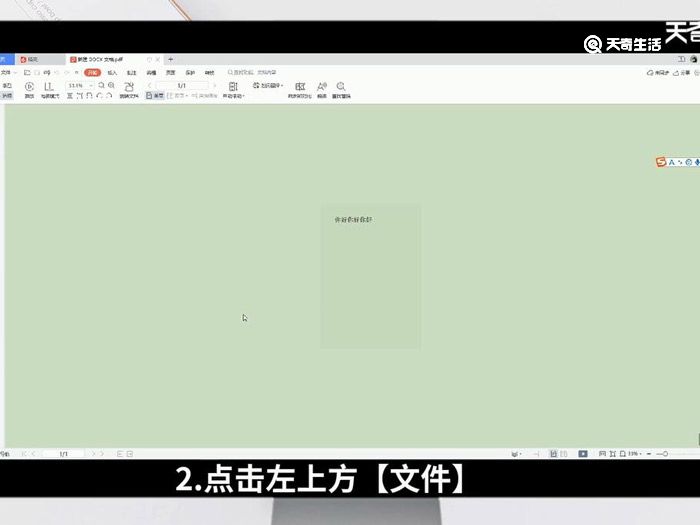Open the 文件 menu at top left

point(6,72)
